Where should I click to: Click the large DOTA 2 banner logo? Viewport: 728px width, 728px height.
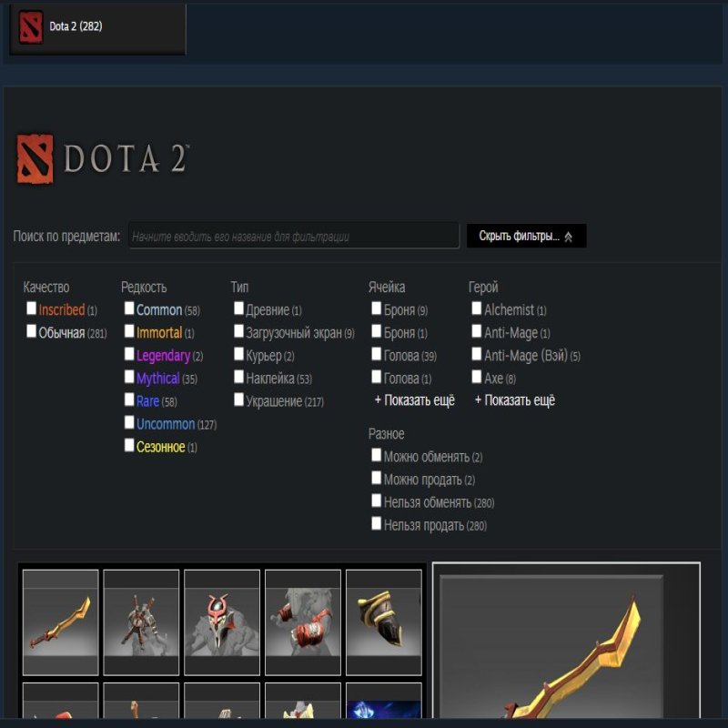point(103,159)
